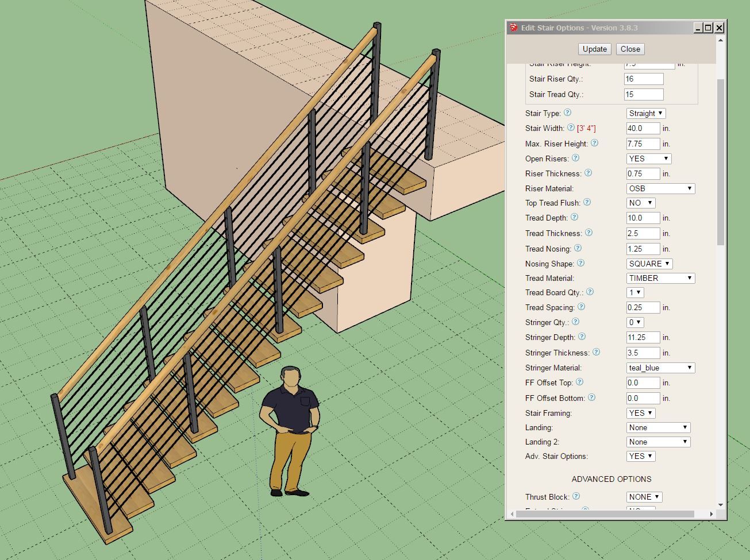Image resolution: width=750 pixels, height=560 pixels.
Task: Open the Stair Framing dropdown
Action: pyautogui.click(x=641, y=413)
